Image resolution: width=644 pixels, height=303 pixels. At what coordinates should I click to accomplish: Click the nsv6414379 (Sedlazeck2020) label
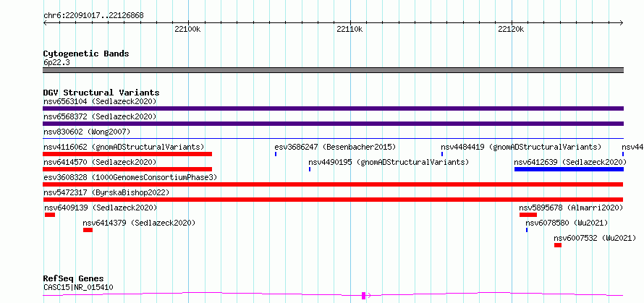(139, 223)
